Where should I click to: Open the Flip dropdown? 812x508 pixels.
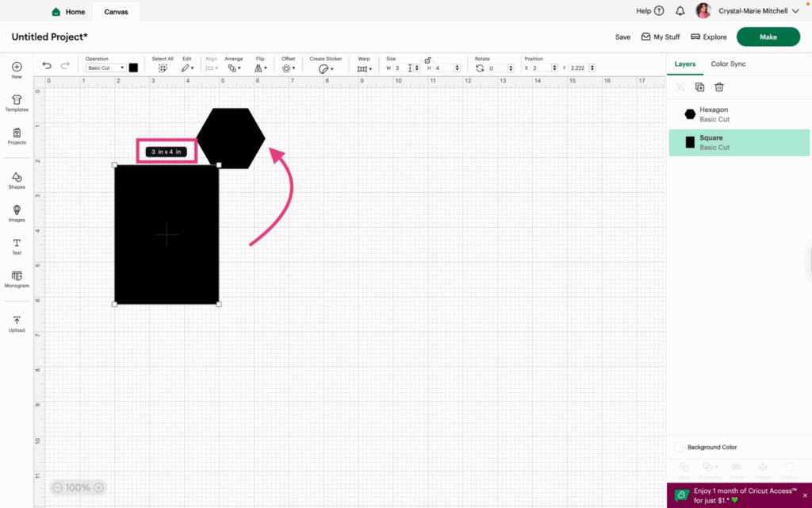point(260,68)
